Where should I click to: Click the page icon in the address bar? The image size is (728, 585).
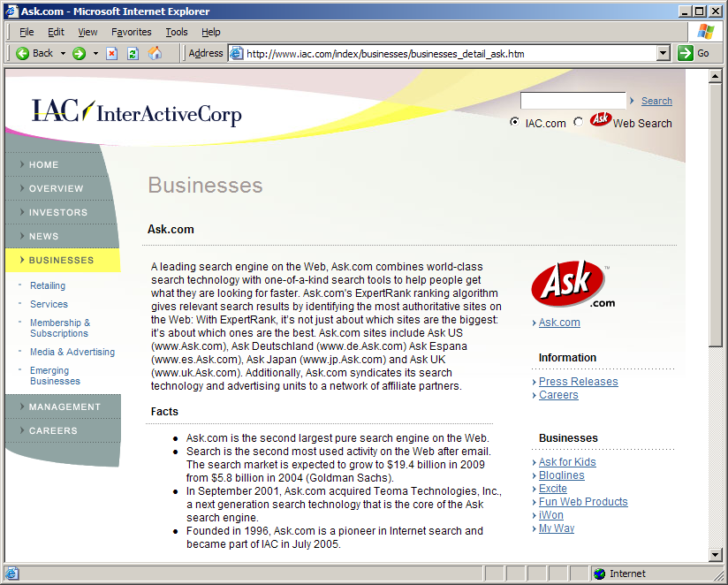237,53
